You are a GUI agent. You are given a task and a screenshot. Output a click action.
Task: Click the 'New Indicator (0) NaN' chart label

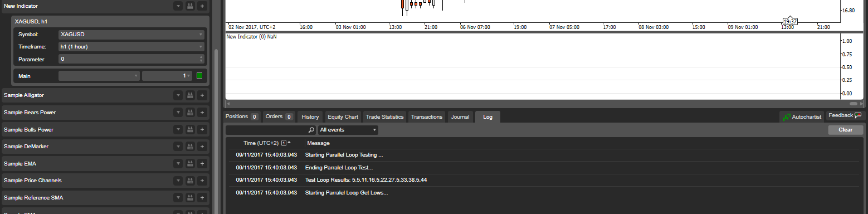pyautogui.click(x=251, y=37)
